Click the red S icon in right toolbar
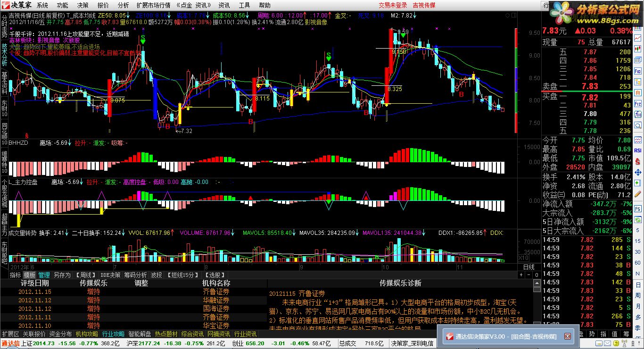 pyautogui.click(x=638, y=161)
